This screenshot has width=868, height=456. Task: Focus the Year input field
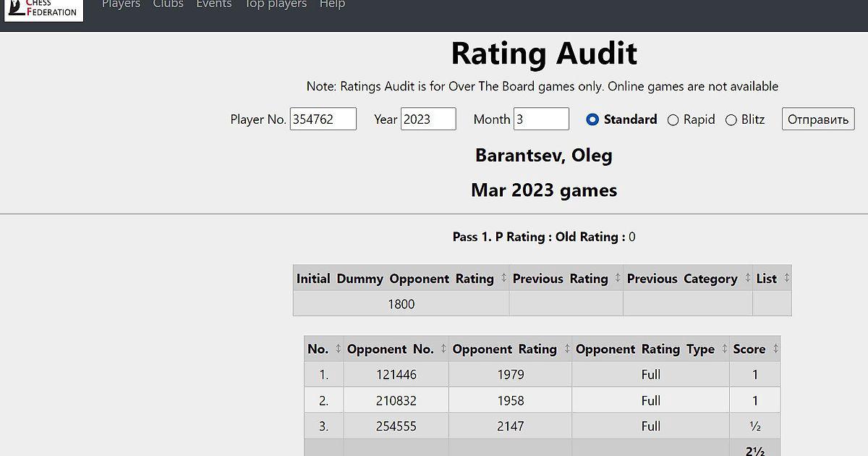[x=428, y=119]
